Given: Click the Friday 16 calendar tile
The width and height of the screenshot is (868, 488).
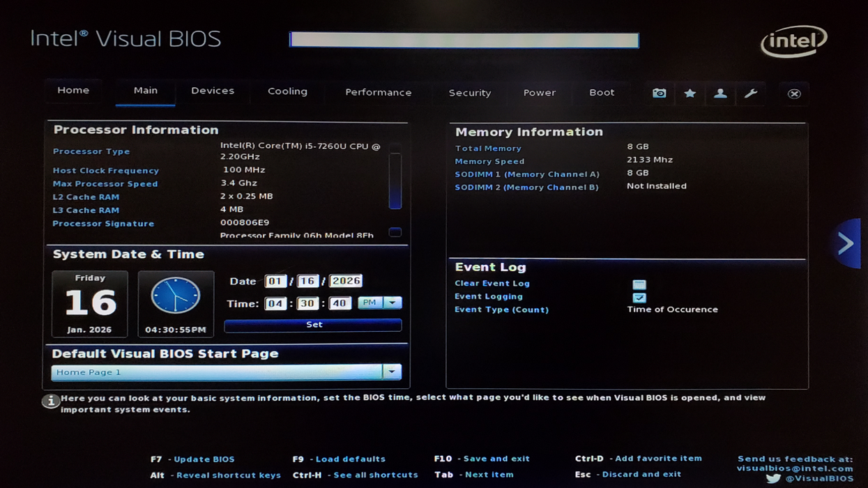Looking at the screenshot, I should [90, 304].
